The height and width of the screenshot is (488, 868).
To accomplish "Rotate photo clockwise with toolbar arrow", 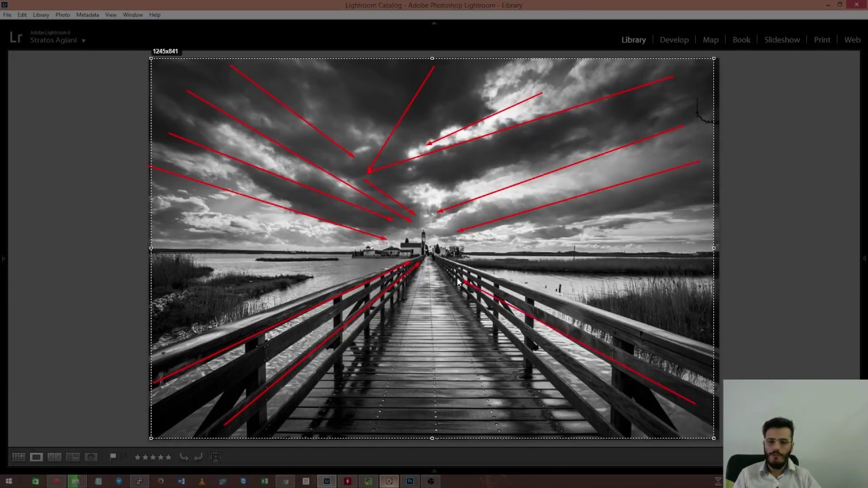I will [198, 457].
